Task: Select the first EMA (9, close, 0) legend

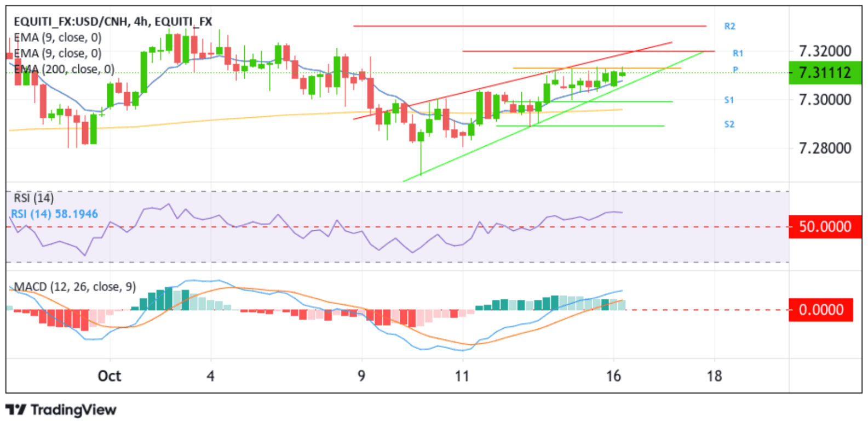Action: [58, 38]
